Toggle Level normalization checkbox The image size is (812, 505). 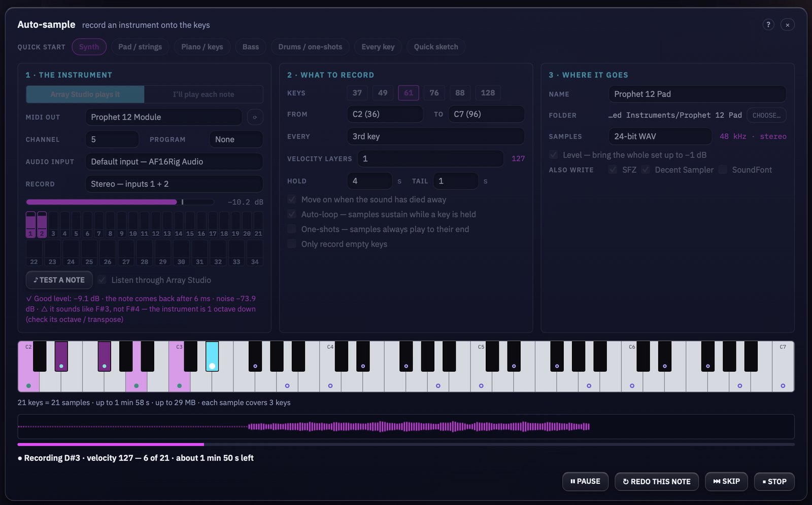coord(553,155)
